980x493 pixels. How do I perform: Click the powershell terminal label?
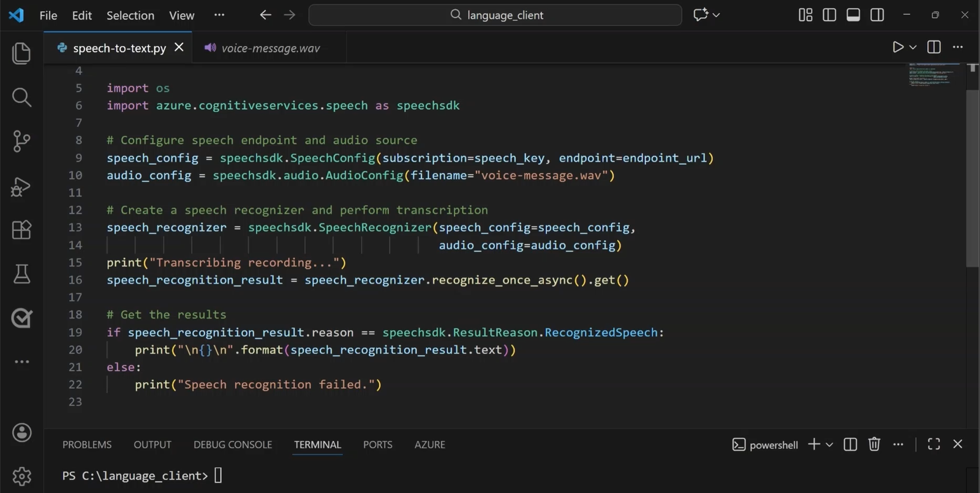(x=765, y=445)
